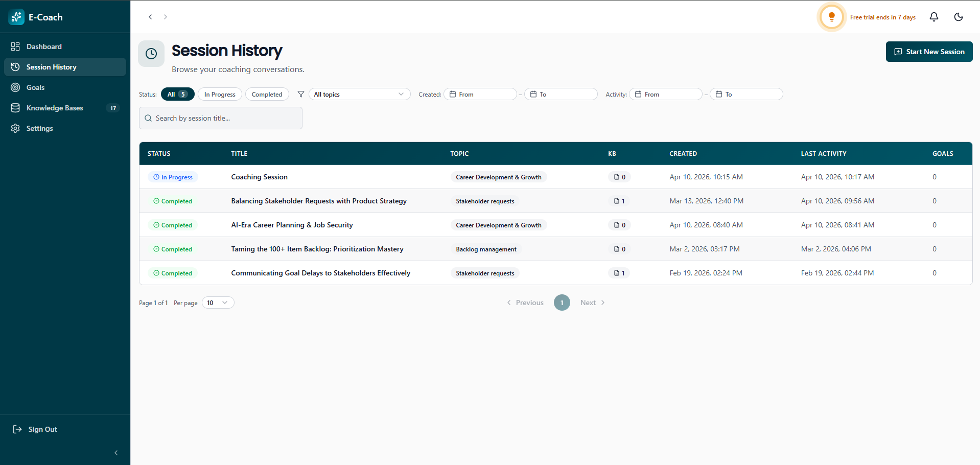Start a new session
The width and height of the screenshot is (980, 465).
[x=929, y=52]
